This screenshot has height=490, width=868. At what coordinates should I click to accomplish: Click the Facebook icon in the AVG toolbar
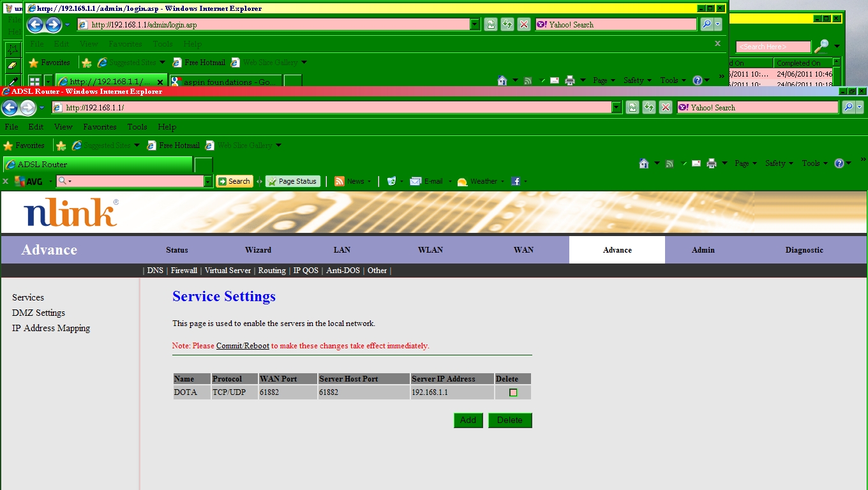click(516, 181)
